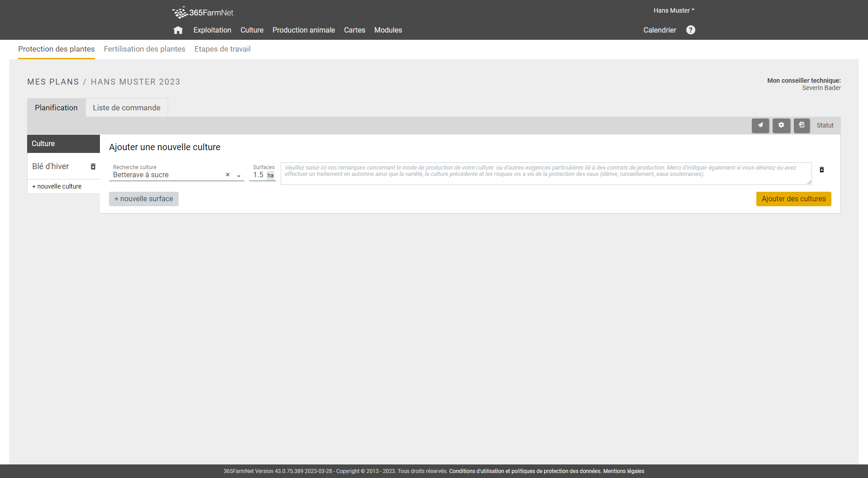This screenshot has width=868, height=478.
Task: Open the Fertilisation des plantes tab
Action: 144,49
